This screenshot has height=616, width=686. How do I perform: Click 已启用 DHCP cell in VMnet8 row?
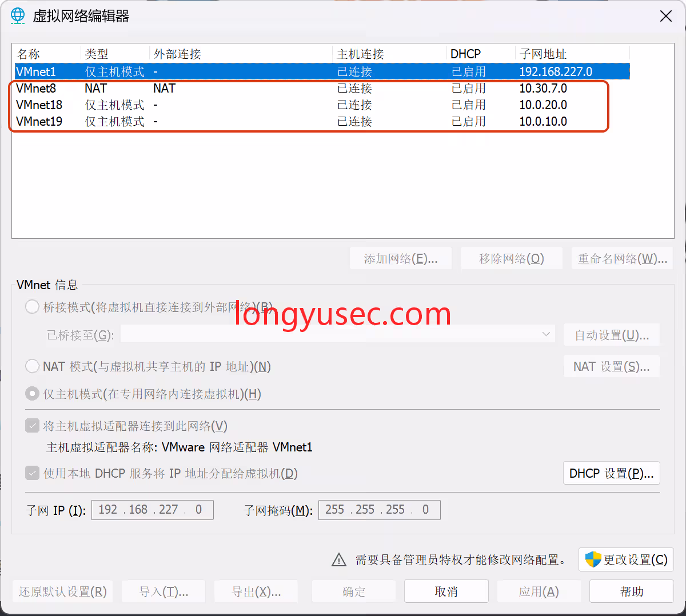coord(469,88)
